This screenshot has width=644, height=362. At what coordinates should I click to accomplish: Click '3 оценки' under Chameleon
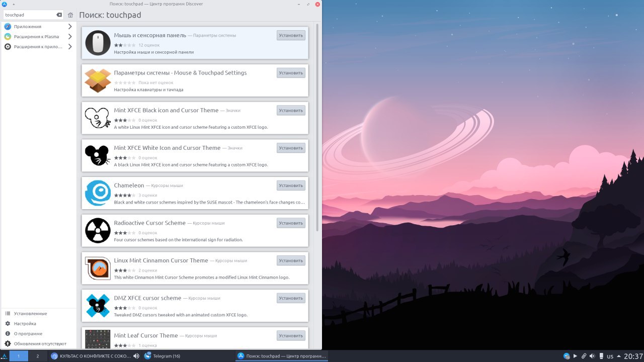[148, 195]
